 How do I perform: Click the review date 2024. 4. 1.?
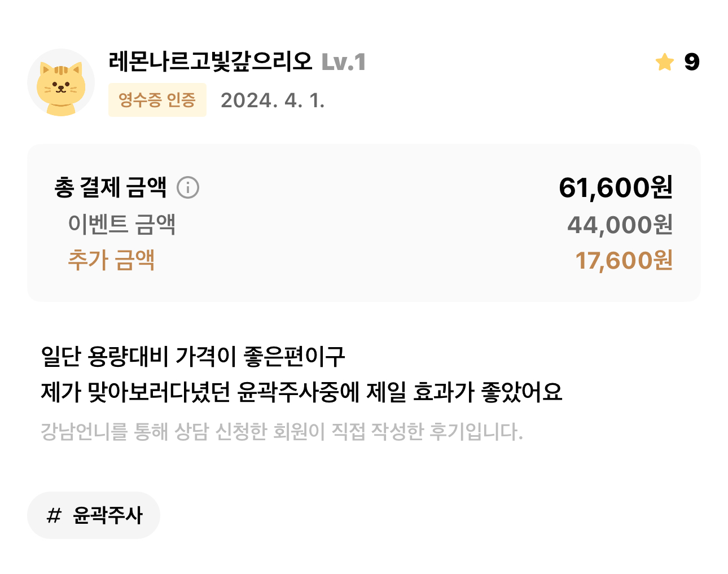coord(273,100)
